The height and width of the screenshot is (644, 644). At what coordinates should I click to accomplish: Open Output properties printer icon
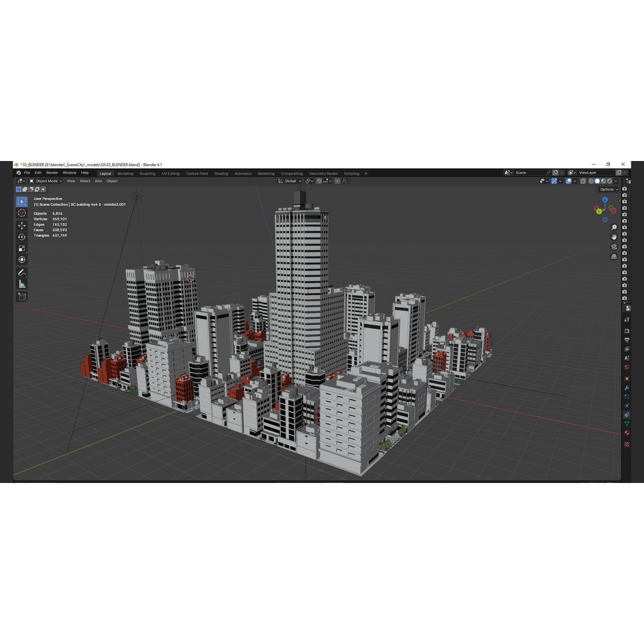point(627,340)
